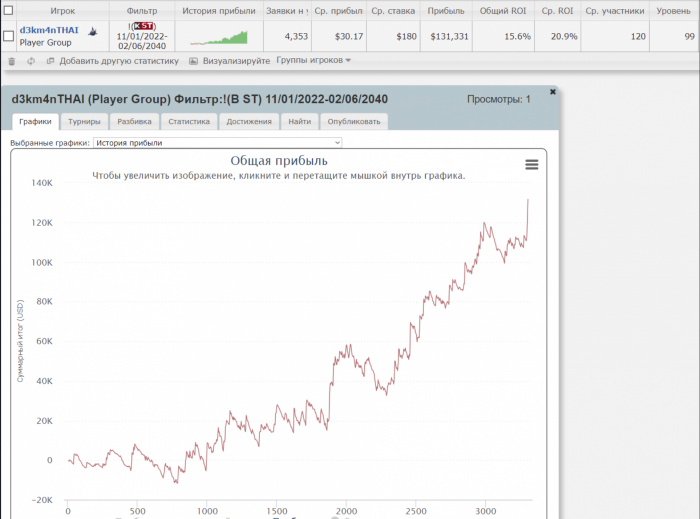The image size is (700, 519).
Task: Open the Разбивка tab
Action: (x=134, y=121)
